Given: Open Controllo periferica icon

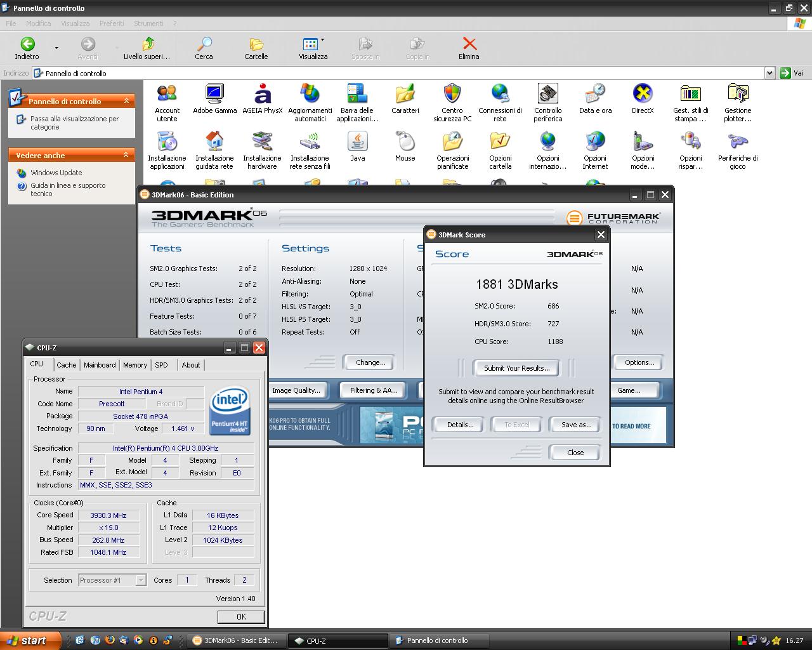Looking at the screenshot, I should click(x=547, y=102).
